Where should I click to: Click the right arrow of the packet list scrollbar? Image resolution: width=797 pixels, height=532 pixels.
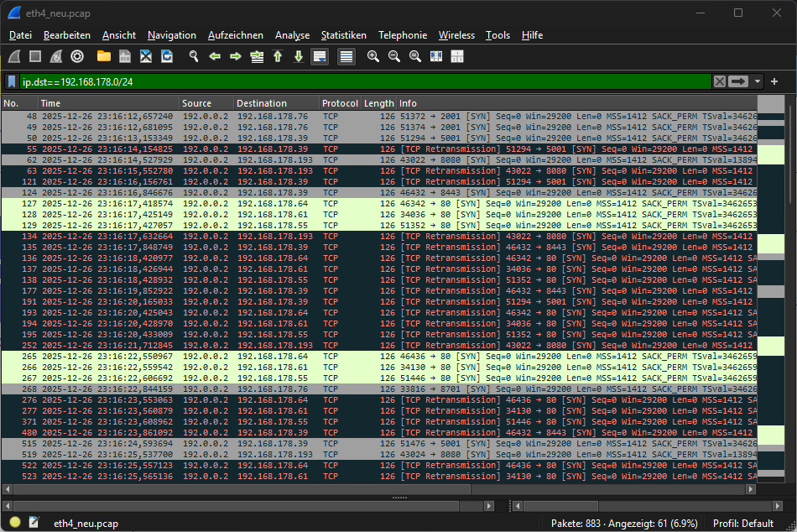(751, 489)
